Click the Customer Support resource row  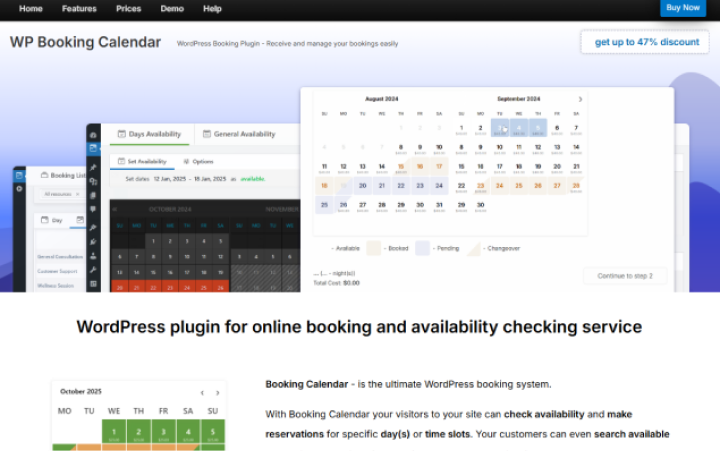[57, 271]
